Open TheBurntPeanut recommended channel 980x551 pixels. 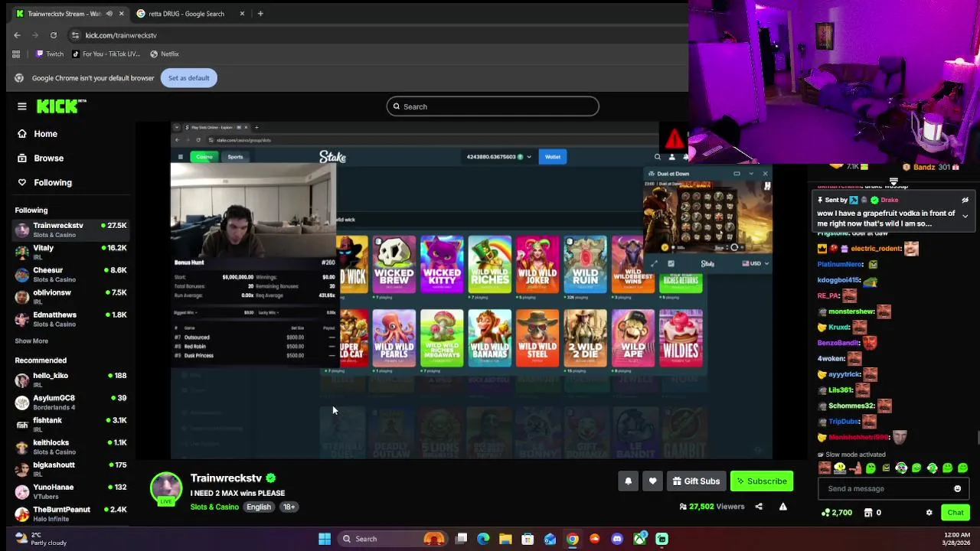click(70, 513)
